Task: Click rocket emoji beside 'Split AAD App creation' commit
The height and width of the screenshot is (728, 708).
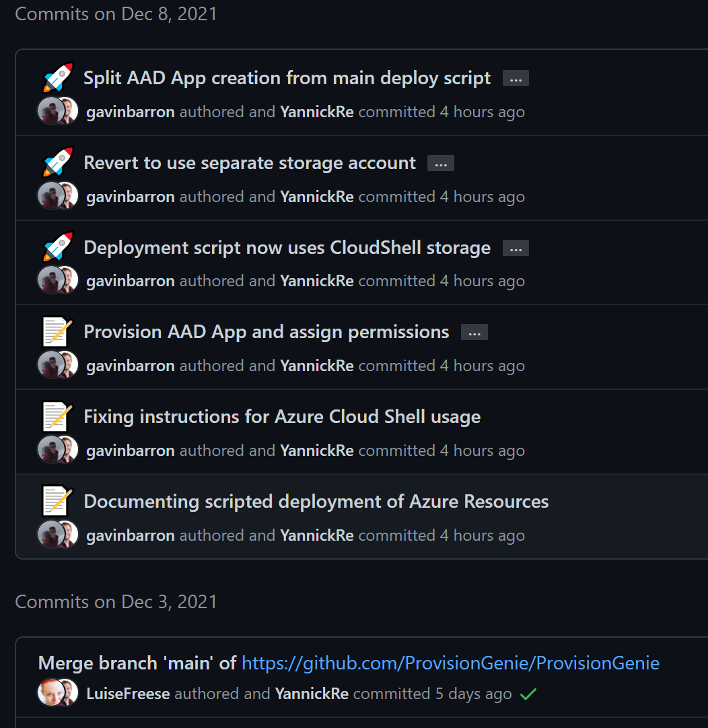Action: 57,77
